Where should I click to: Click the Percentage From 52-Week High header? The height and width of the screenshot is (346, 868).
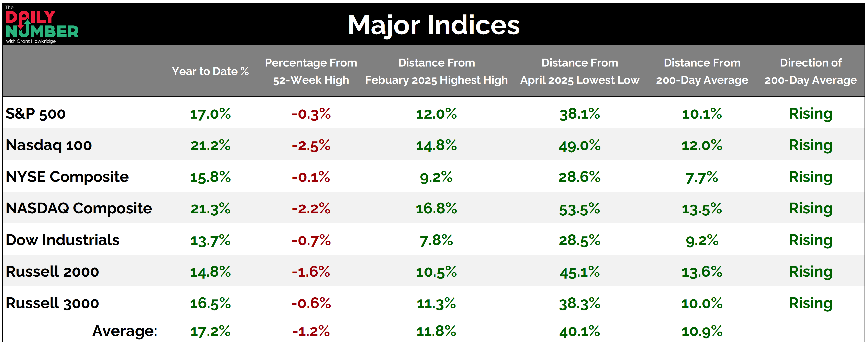(x=311, y=71)
